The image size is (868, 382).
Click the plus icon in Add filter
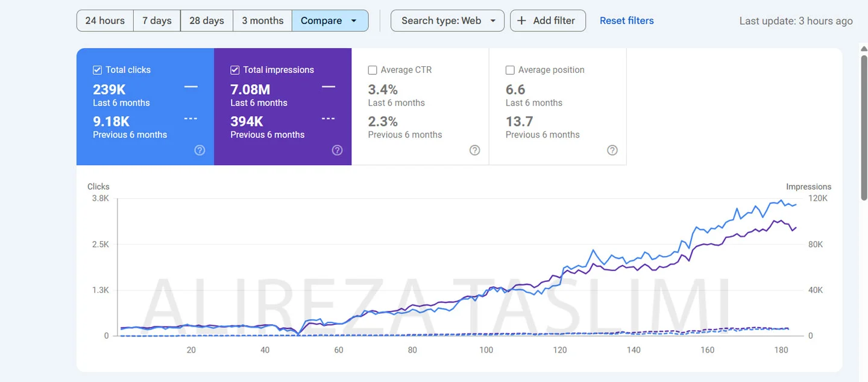pos(522,20)
